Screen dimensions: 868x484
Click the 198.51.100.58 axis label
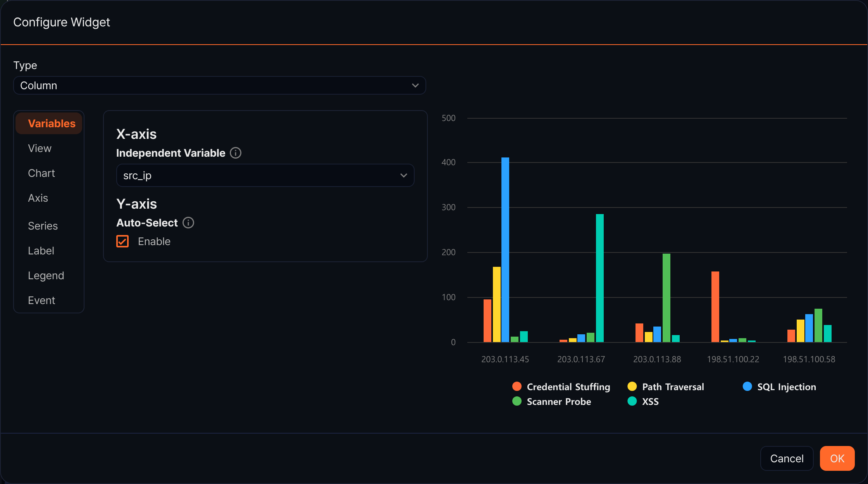(x=809, y=359)
